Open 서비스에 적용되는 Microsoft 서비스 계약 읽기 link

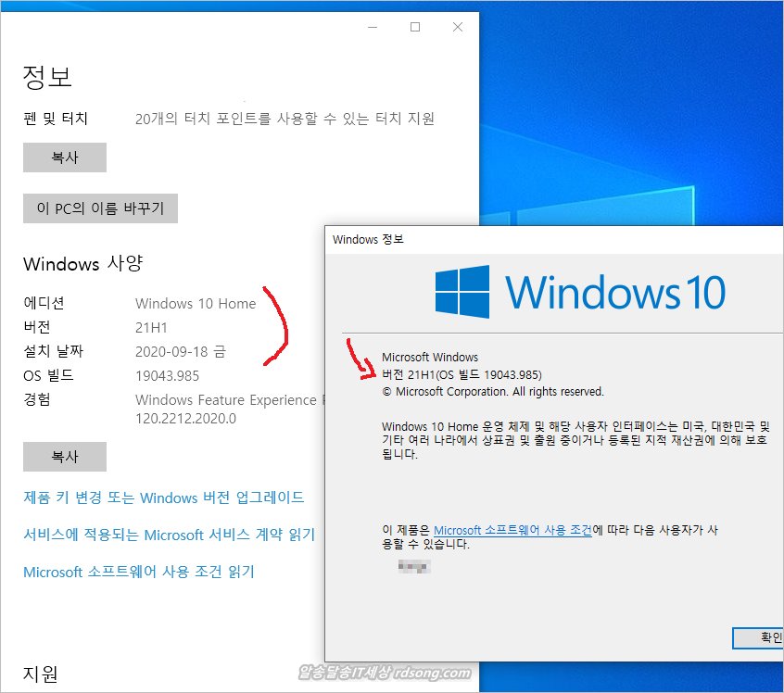[x=169, y=535]
